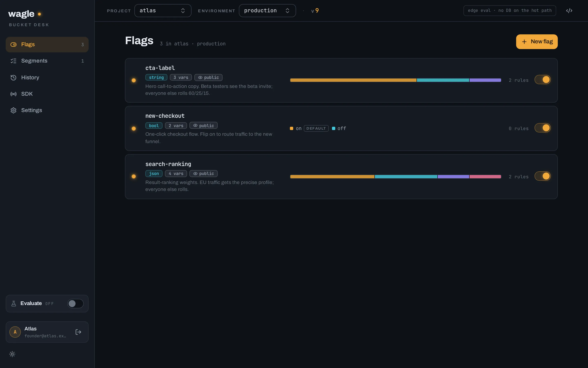Open the code snippet icon in top bar
The width and height of the screenshot is (588, 368).
(569, 10)
